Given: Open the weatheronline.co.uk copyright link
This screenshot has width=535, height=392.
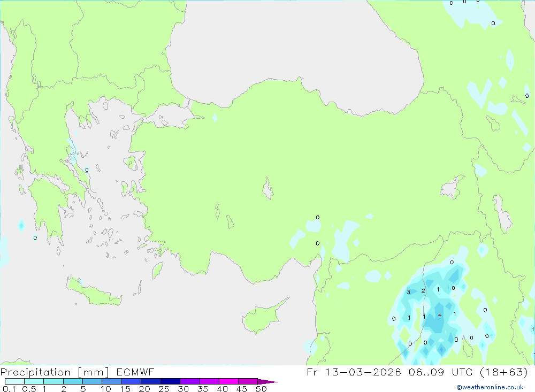Looking at the screenshot, I should tap(490, 387).
